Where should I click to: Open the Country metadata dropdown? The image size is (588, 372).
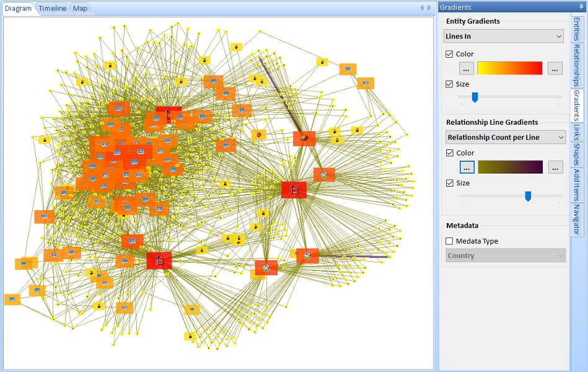506,255
